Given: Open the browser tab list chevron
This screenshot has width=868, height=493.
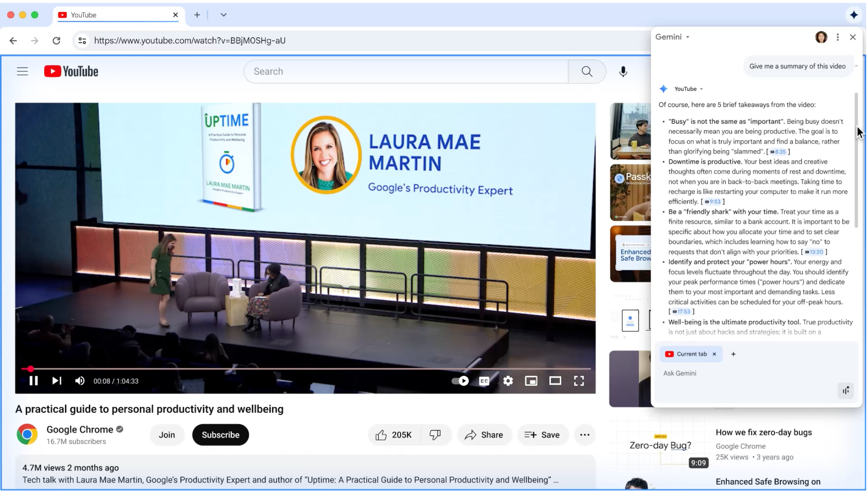Looking at the screenshot, I should click(x=223, y=15).
